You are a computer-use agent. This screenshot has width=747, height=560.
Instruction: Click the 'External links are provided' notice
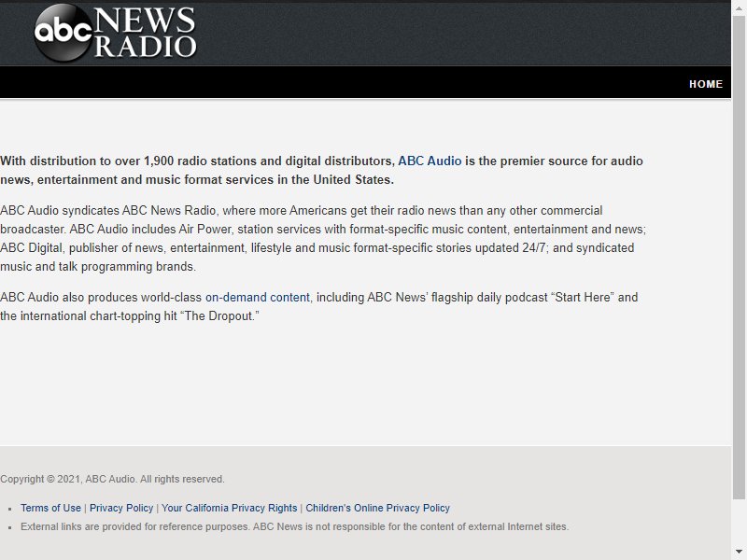[x=294, y=526]
